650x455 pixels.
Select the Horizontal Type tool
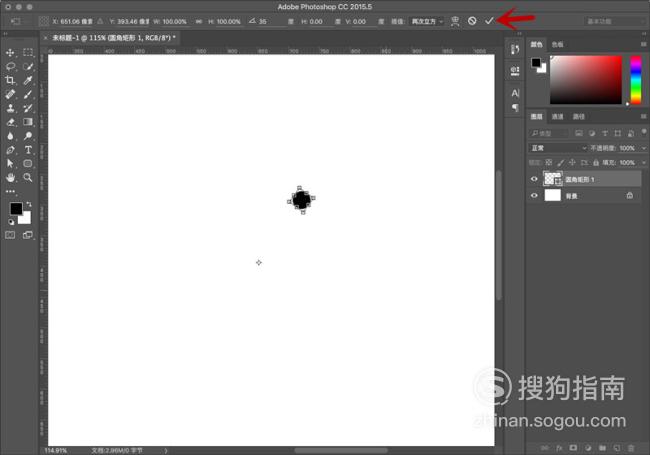(28, 150)
